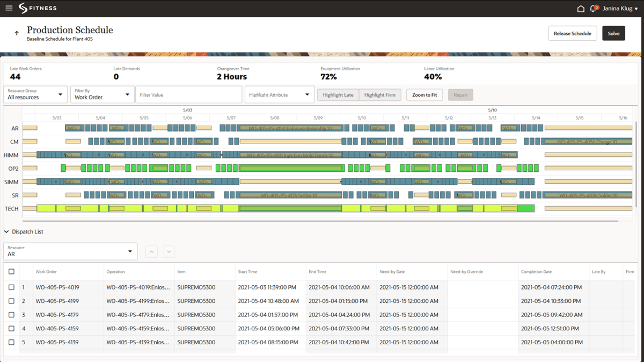Click the up arrow to move dispatch row

151,251
